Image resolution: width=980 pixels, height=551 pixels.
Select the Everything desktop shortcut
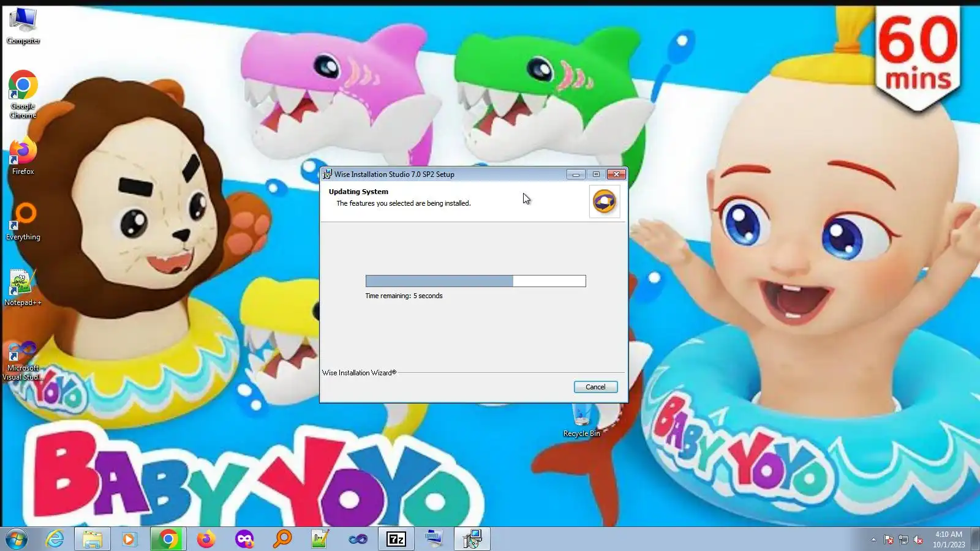pos(23,222)
